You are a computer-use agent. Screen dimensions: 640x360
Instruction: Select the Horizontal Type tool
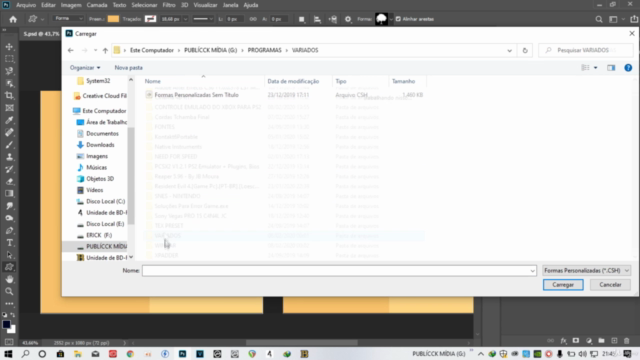pyautogui.click(x=9, y=243)
